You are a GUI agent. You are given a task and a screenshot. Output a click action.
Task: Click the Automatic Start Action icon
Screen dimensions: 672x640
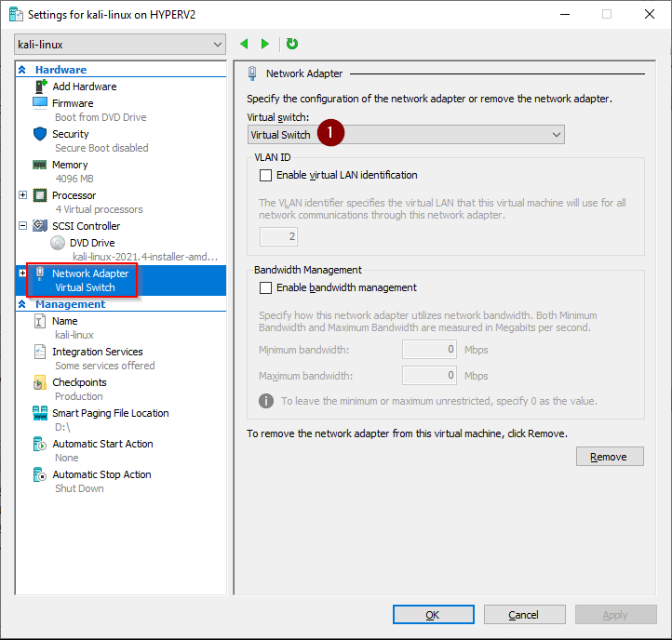point(40,444)
